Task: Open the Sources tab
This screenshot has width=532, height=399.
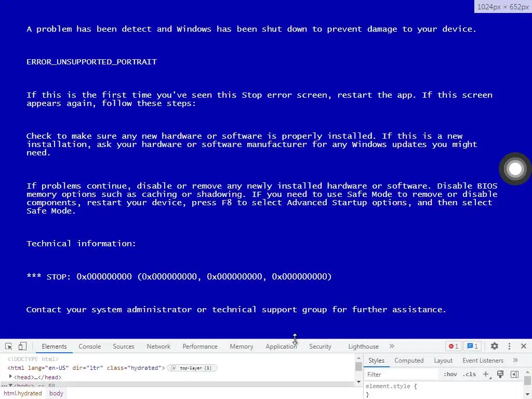Action: tap(124, 347)
